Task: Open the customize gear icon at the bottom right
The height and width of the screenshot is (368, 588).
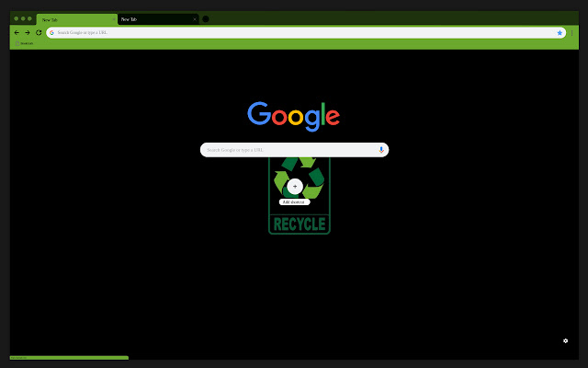Action: [566, 340]
